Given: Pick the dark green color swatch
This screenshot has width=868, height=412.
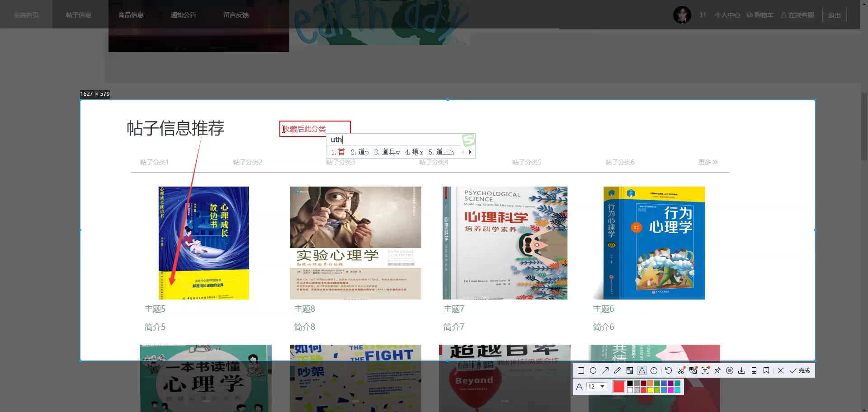Looking at the screenshot, I should [657, 384].
